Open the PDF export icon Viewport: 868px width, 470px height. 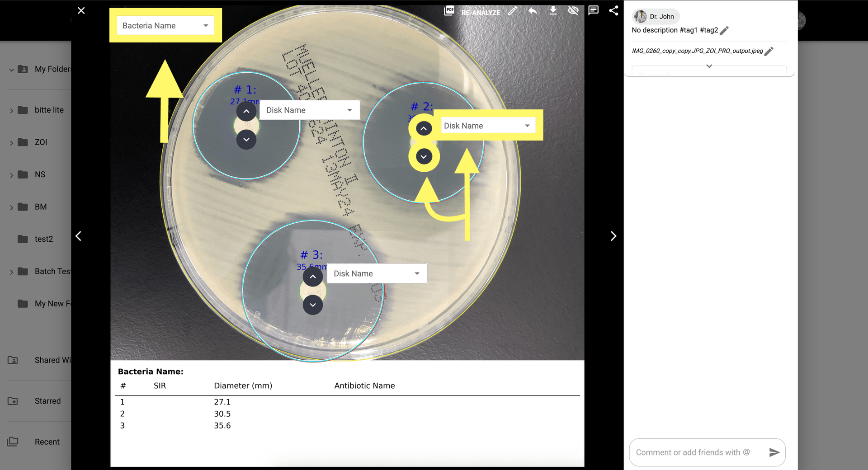coord(449,10)
